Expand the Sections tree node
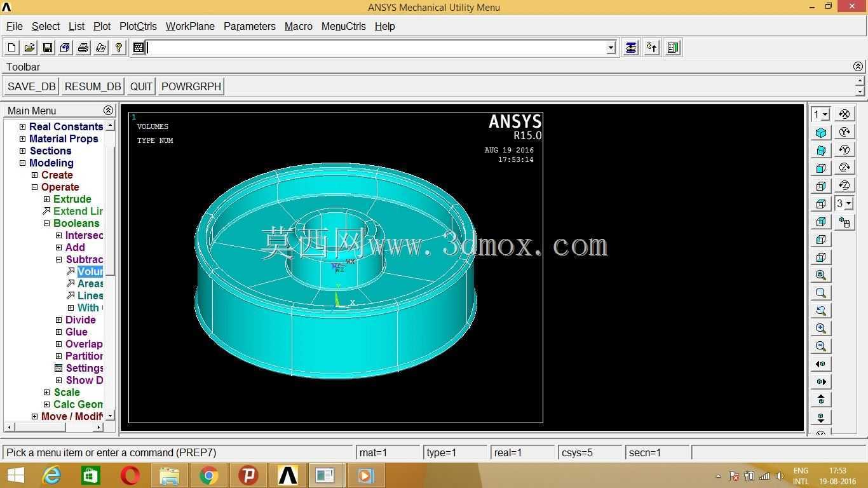The image size is (868, 488). [x=23, y=151]
